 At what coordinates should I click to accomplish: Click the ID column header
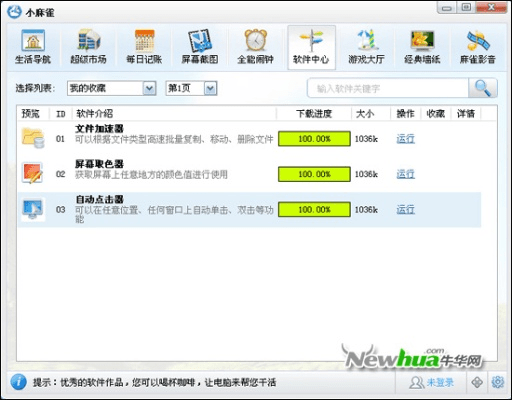point(60,114)
